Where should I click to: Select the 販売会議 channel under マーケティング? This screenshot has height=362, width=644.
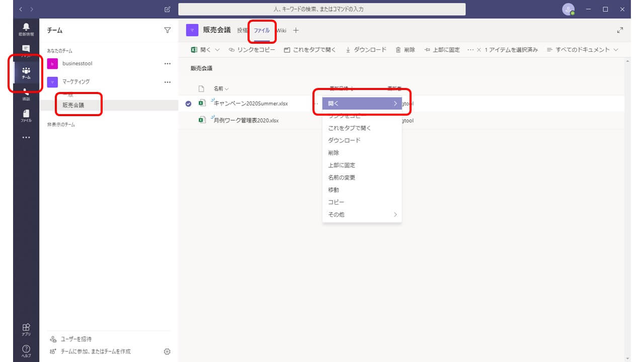[73, 105]
